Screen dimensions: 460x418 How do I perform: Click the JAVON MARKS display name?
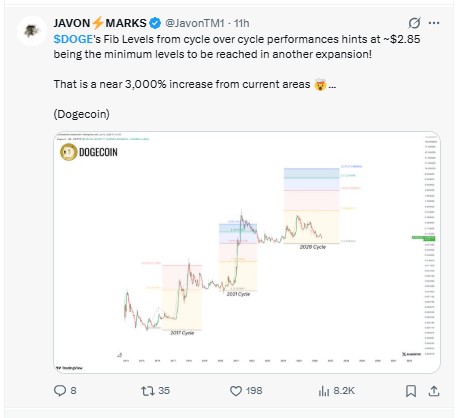point(100,23)
